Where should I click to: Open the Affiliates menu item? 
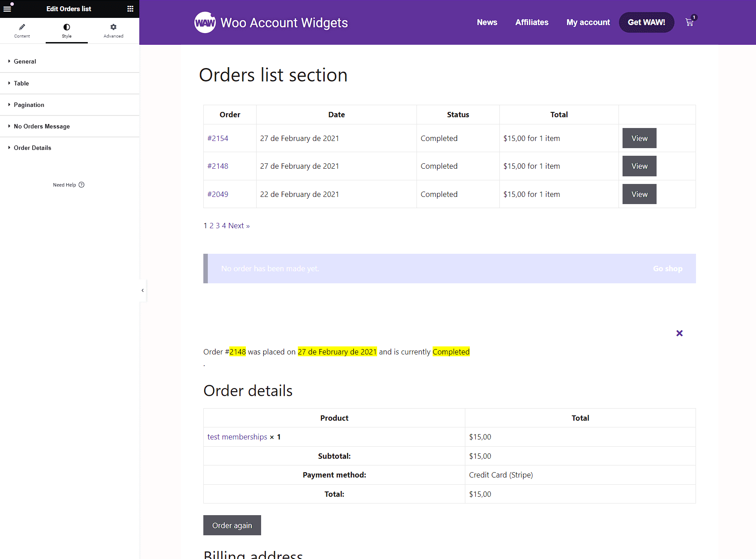pyautogui.click(x=532, y=22)
